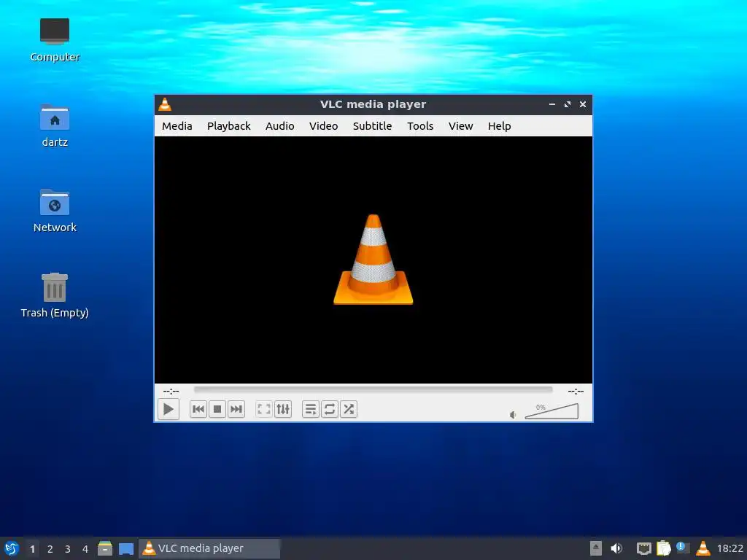747x560 pixels.
Task: Seek on the playback progress bar
Action: pyautogui.click(x=373, y=390)
